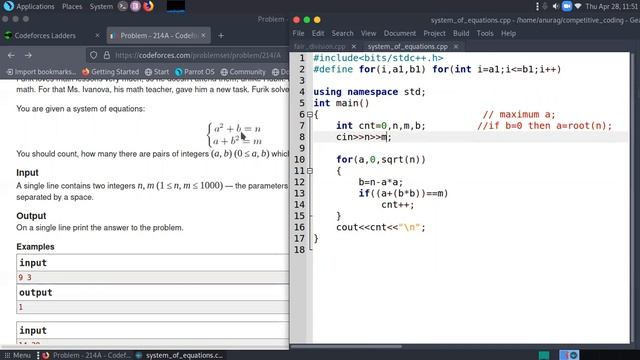Close the Problem 214A tab
This screenshot has height=360, width=640.
click(203, 36)
